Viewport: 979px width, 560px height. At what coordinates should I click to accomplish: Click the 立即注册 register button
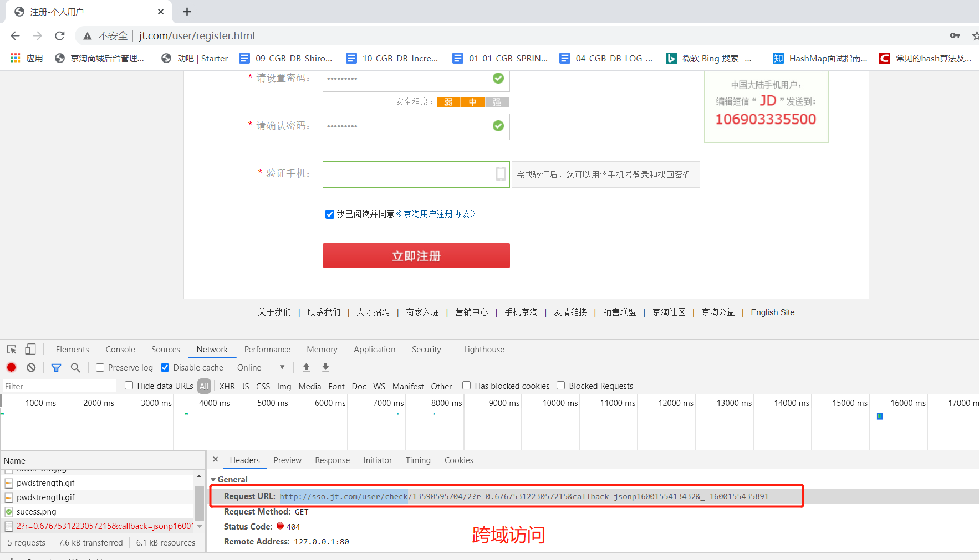[416, 255]
